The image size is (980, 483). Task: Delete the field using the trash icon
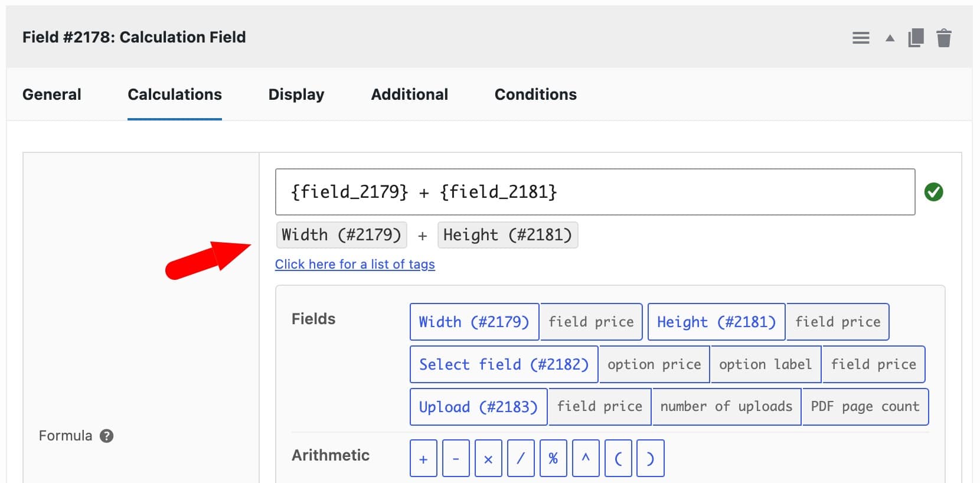[x=944, y=38]
